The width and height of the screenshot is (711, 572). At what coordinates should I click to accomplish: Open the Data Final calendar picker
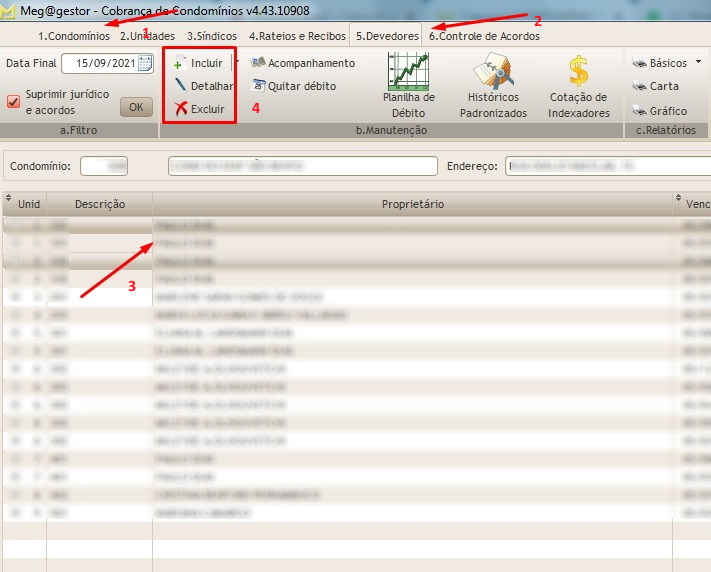point(144,63)
